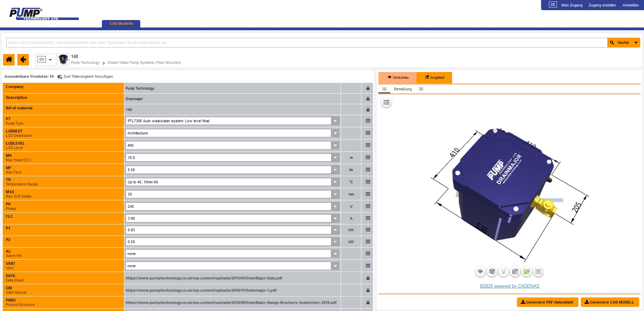Open Mein Zugang in top bar
The height and width of the screenshot is (311, 644).
(x=572, y=5)
